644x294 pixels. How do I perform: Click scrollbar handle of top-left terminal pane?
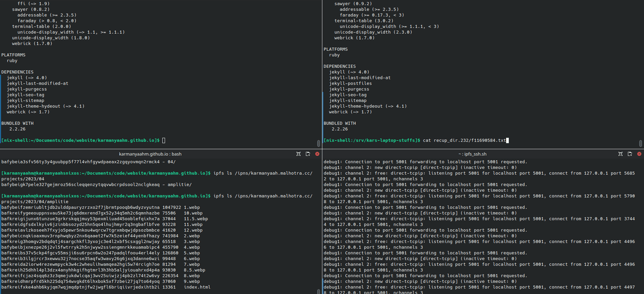[x=318, y=143]
